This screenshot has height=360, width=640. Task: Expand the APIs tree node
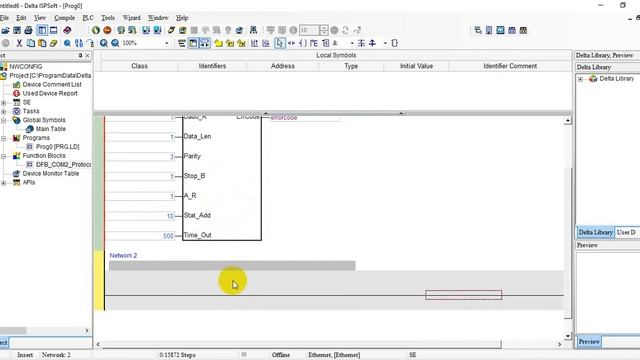pyautogui.click(x=4, y=183)
